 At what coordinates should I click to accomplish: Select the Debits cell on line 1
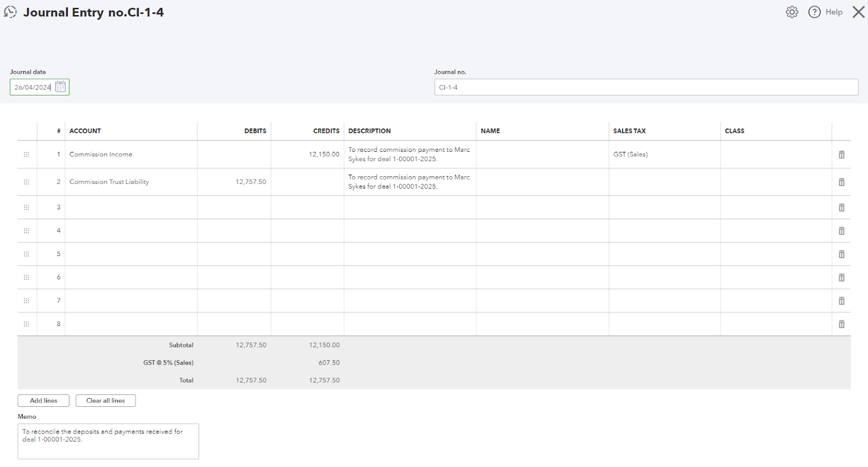click(x=234, y=155)
